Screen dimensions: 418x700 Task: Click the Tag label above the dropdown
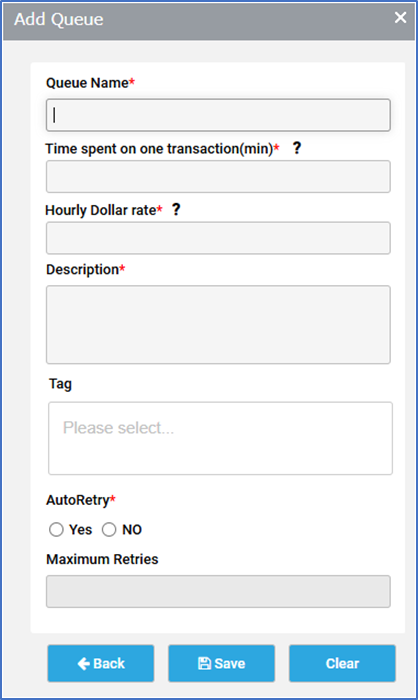click(x=60, y=384)
